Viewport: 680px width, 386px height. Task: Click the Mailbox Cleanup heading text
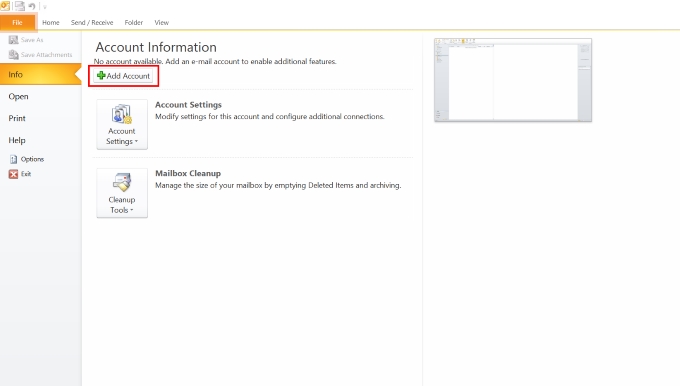pyautogui.click(x=188, y=173)
